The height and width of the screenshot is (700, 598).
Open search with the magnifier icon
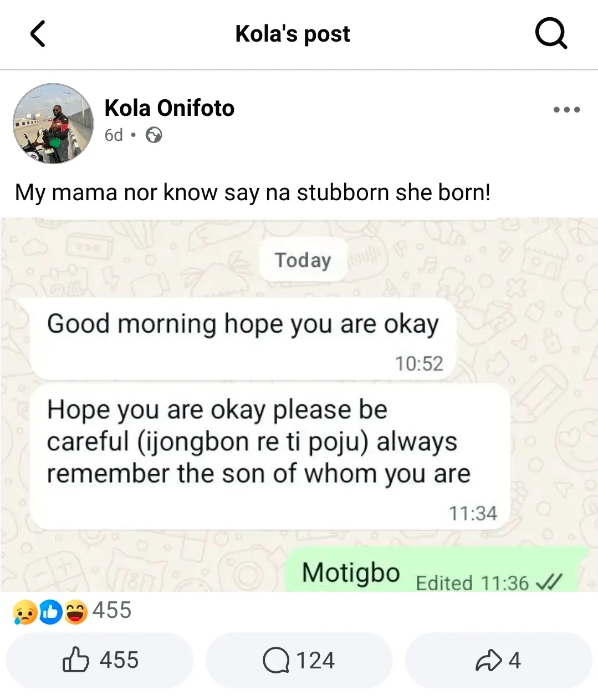[551, 34]
